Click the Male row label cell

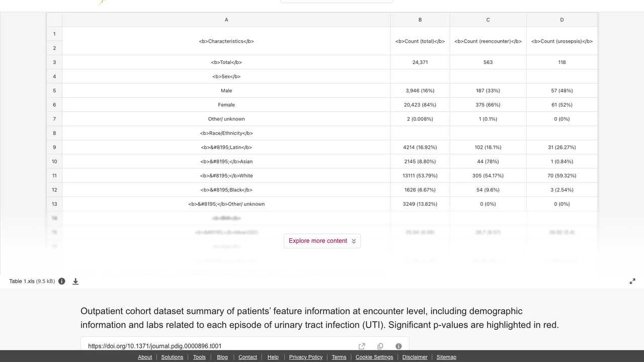tap(226, 90)
